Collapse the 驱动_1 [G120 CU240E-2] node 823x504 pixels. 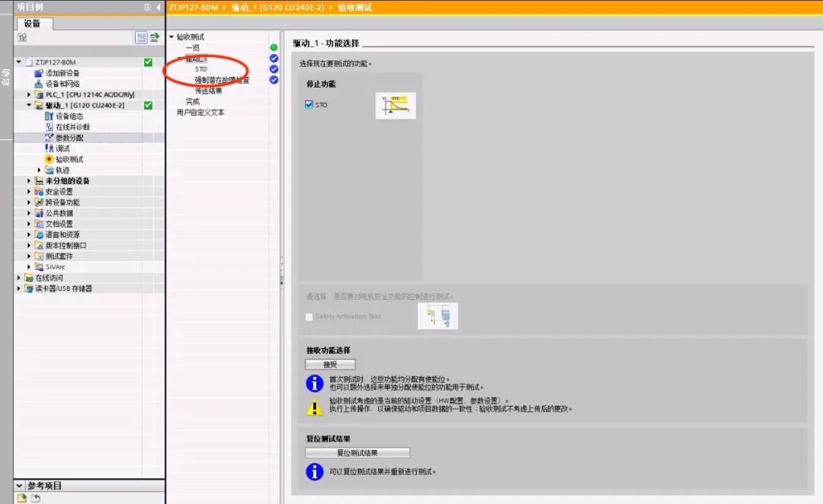(29, 105)
